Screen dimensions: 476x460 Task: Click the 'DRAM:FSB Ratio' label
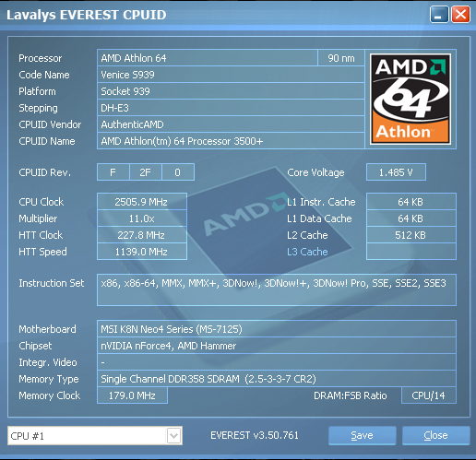(351, 395)
